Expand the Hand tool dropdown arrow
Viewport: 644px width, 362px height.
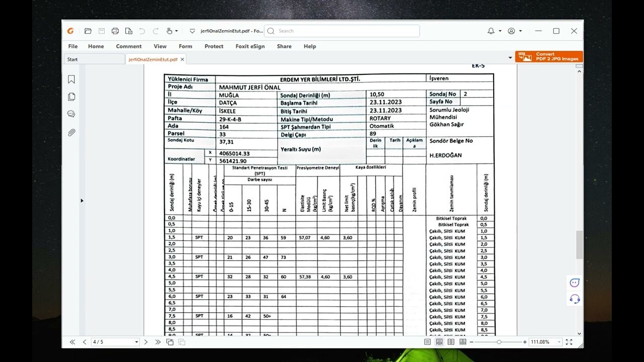click(x=176, y=31)
